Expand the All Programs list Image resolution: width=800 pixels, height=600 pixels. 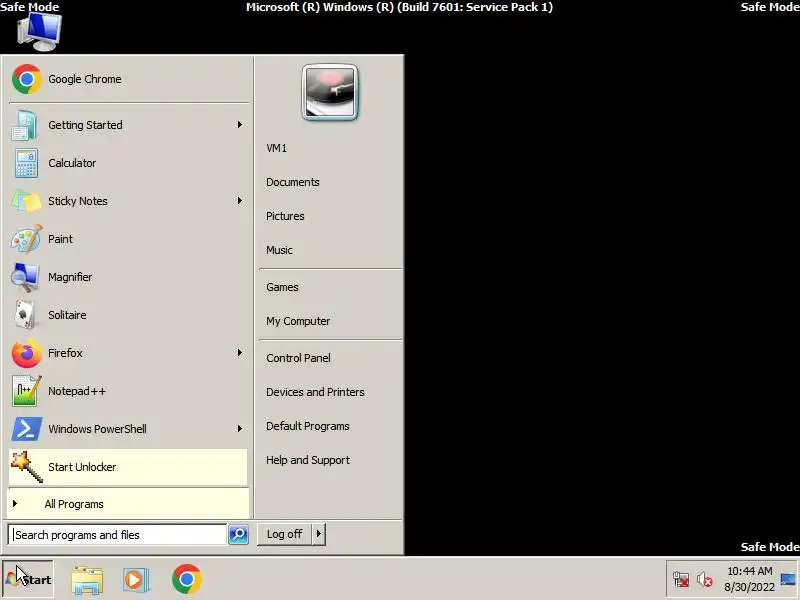(x=129, y=504)
